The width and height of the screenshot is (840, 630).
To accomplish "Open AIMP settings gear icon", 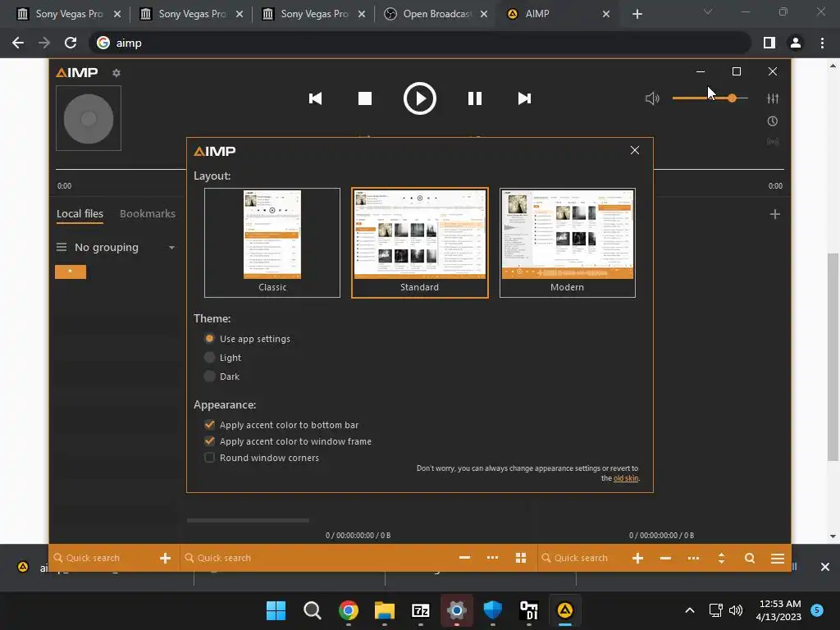I will tap(116, 73).
